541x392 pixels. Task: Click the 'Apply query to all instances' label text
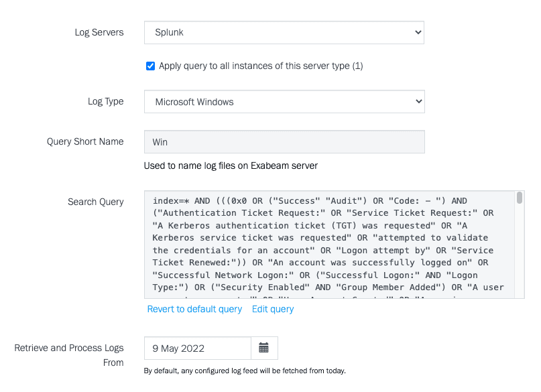[x=261, y=66]
